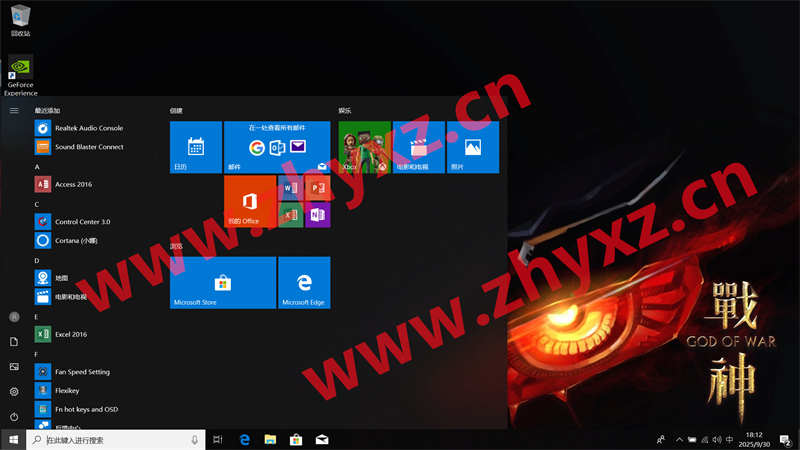This screenshot has height=450, width=800.
Task: Open File Explorer from the taskbar
Action: [x=270, y=439]
